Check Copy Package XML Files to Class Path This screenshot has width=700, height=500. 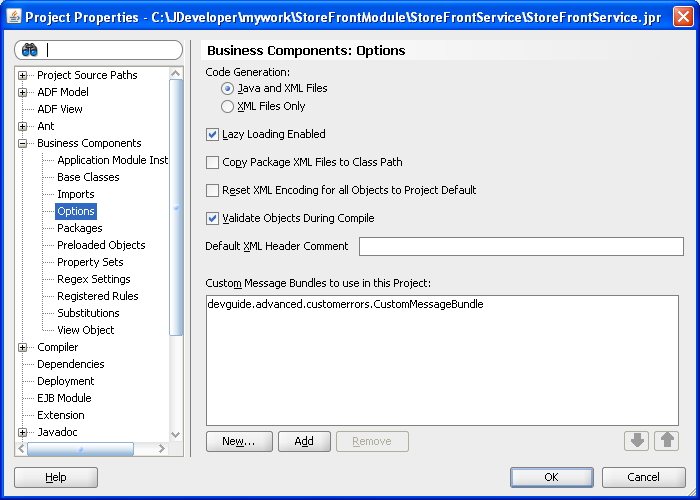point(212,162)
